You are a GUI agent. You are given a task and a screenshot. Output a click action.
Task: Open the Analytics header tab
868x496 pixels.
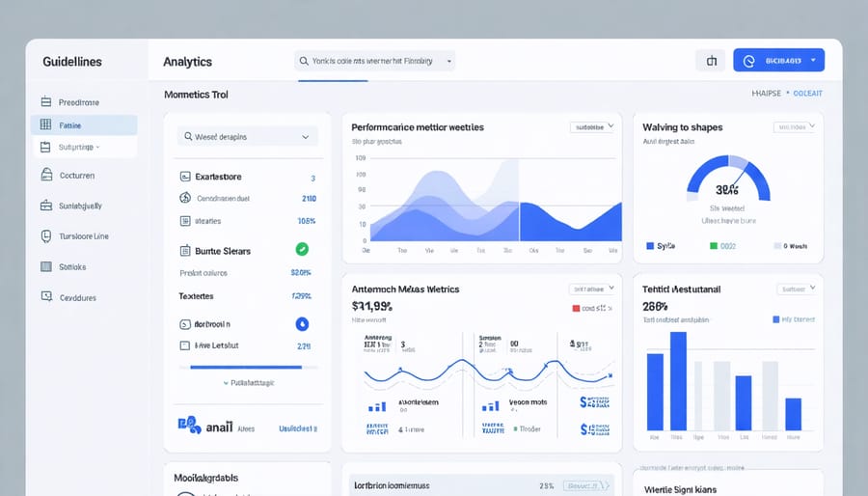[x=188, y=62]
